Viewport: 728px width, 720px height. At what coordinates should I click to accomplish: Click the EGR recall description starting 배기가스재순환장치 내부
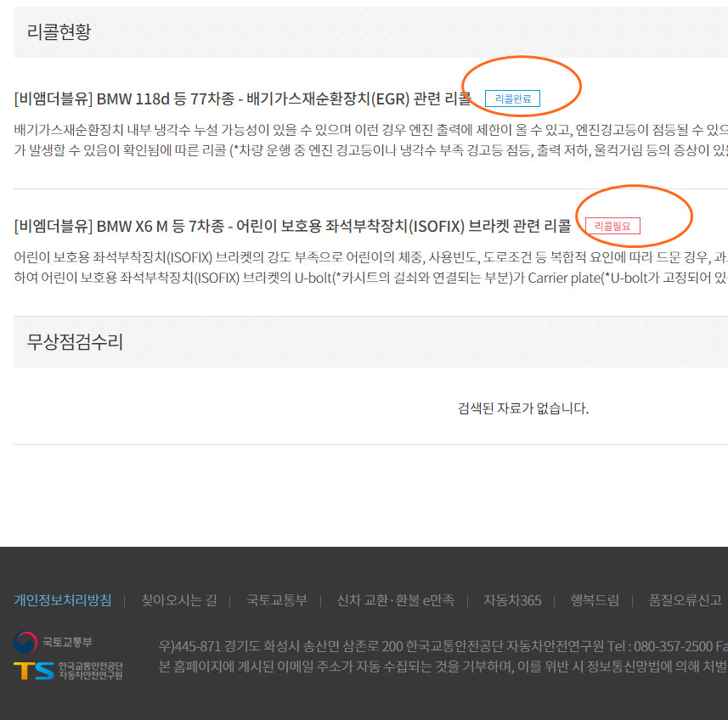pos(371,139)
